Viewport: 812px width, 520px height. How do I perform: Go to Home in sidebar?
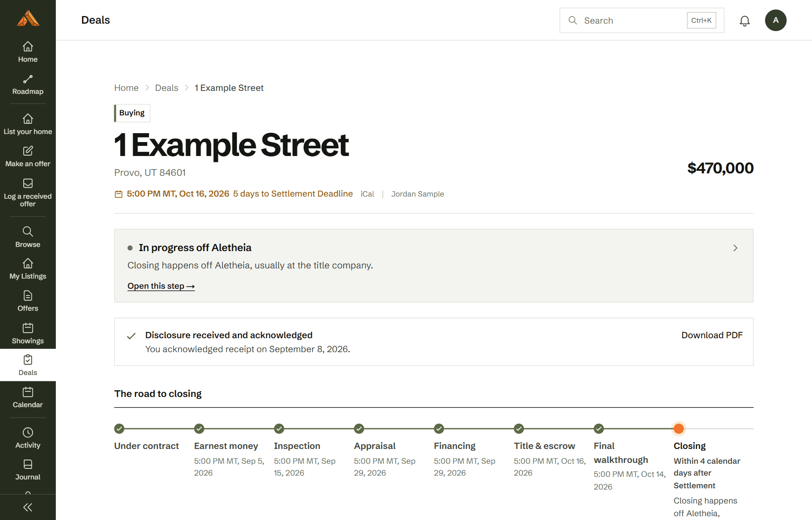[x=28, y=52]
